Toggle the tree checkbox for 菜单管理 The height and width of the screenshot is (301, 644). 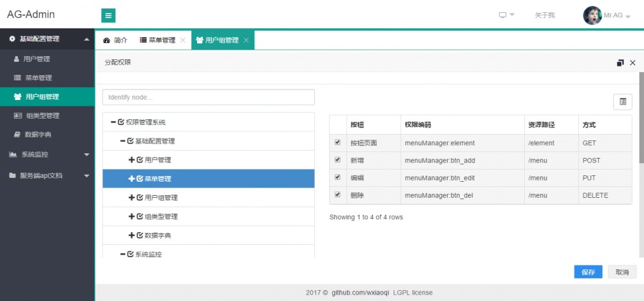140,179
